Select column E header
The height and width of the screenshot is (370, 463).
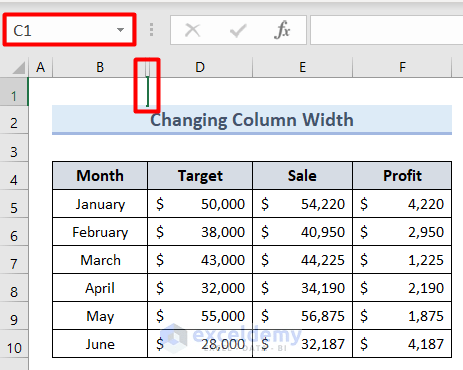pos(302,67)
